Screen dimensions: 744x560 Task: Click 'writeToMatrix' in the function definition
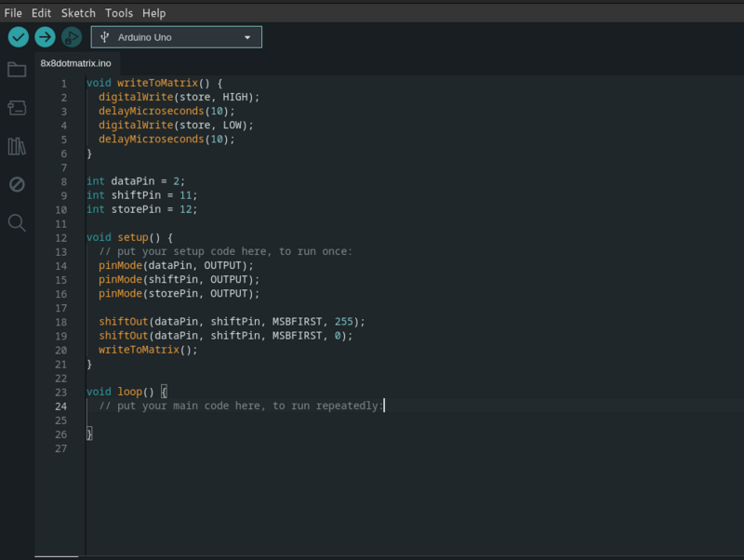(x=157, y=83)
